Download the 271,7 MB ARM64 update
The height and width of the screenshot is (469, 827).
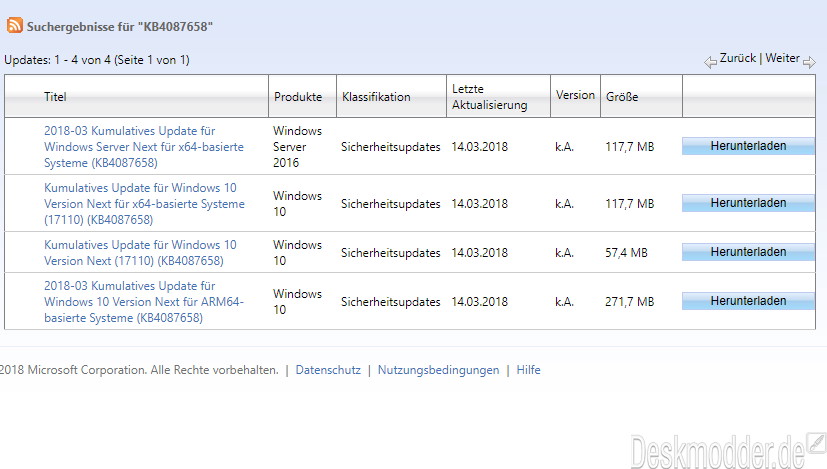[748, 301]
